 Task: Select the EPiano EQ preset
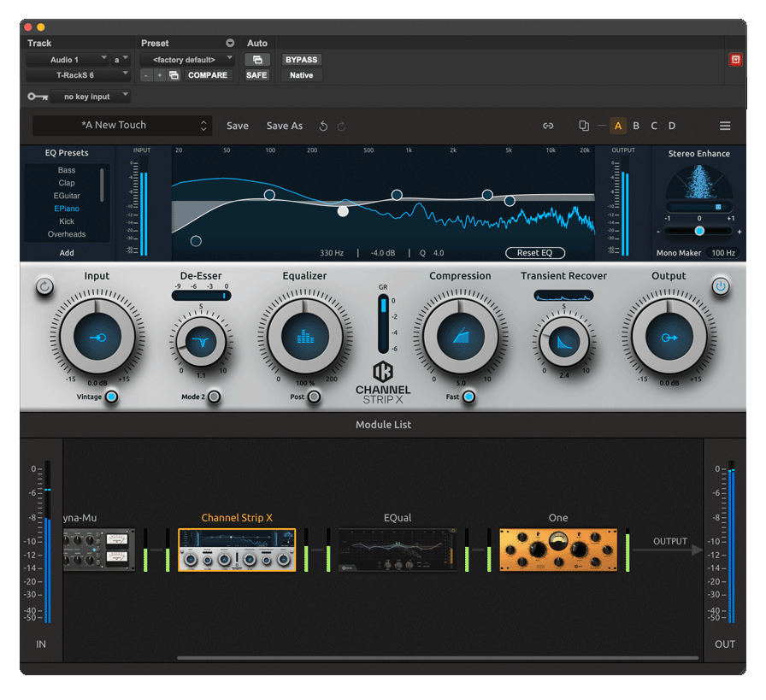click(67, 208)
